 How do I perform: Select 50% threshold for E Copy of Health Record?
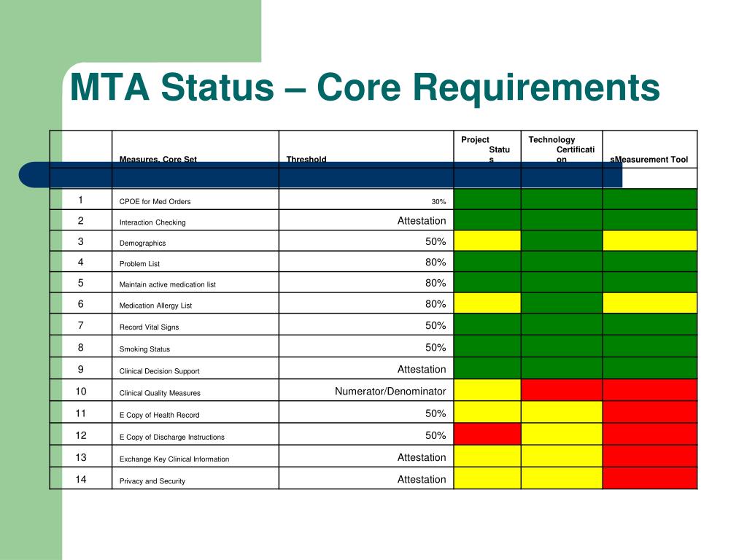pos(436,413)
